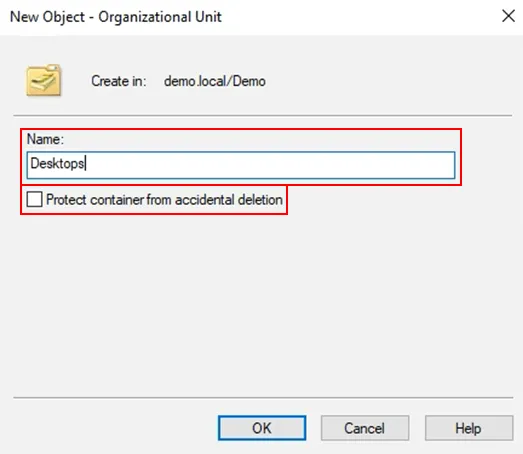Click the Organizational Unit folder icon
This screenshot has height=454, width=523.
44,80
